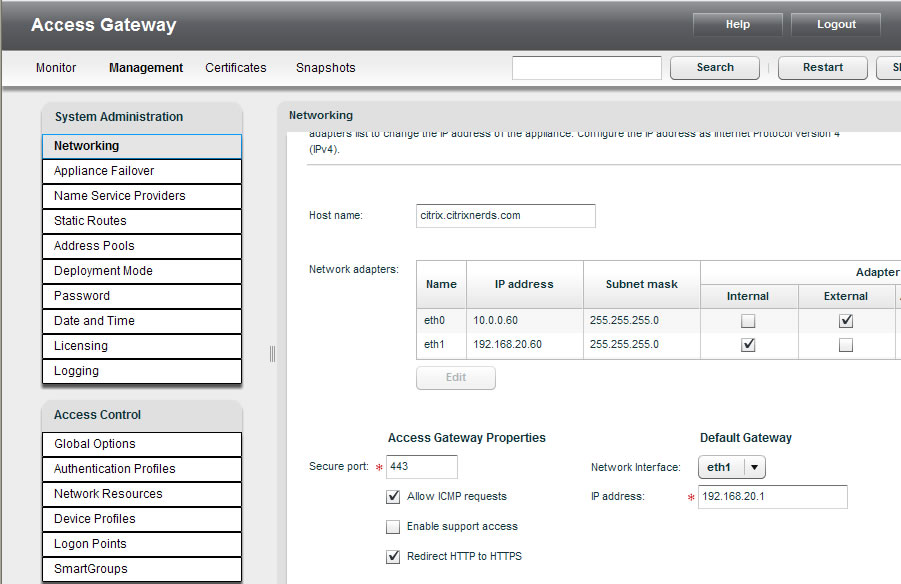Click the Subnet mask column header
The image size is (901, 584).
click(x=642, y=284)
